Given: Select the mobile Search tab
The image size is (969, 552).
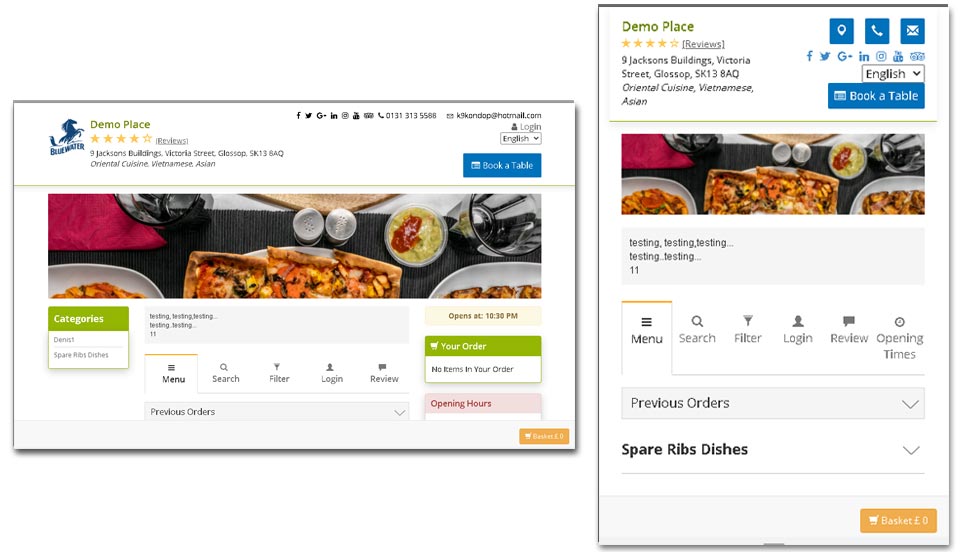Looking at the screenshot, I should tap(697, 330).
